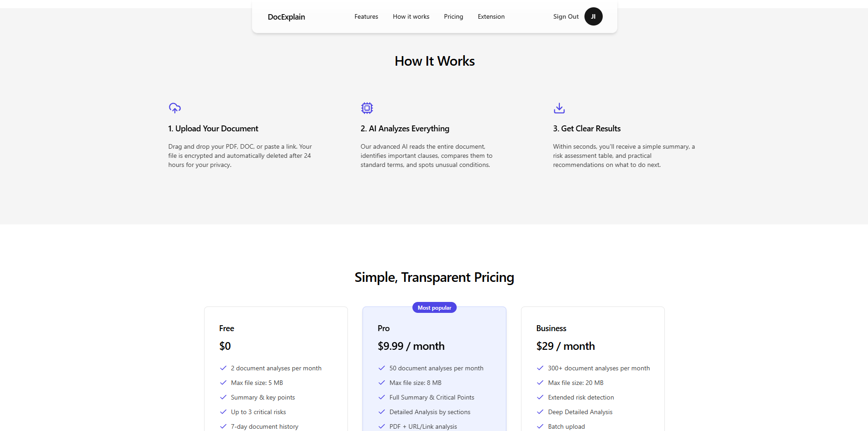
Task: Click the checkmark beside 'Batch upload'
Action: coord(540,426)
